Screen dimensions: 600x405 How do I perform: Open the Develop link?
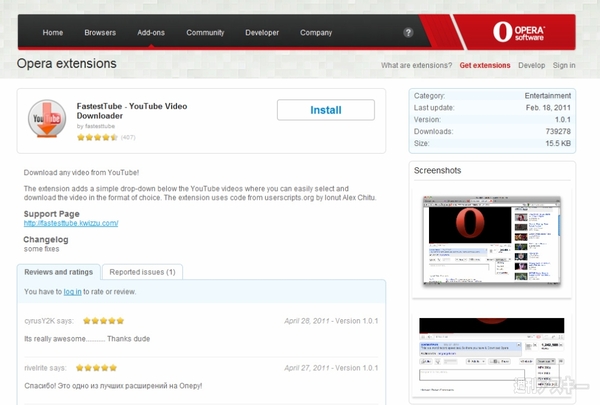[x=532, y=65]
